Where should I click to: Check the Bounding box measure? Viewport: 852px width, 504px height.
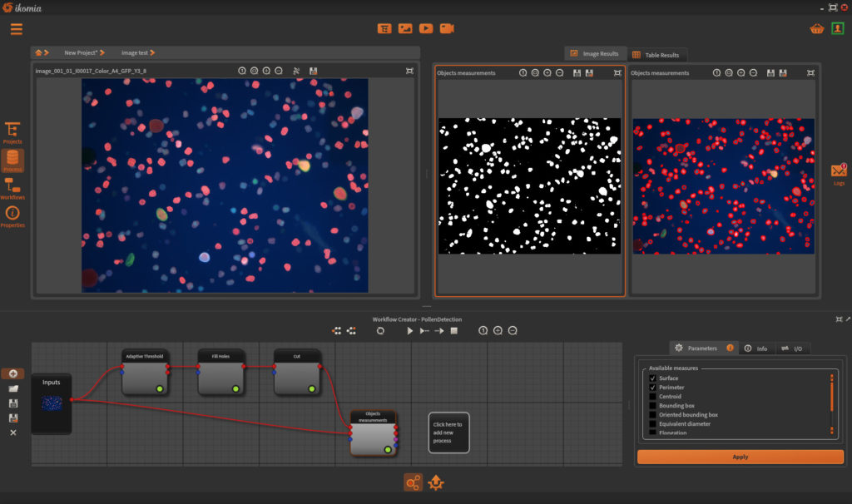click(653, 406)
